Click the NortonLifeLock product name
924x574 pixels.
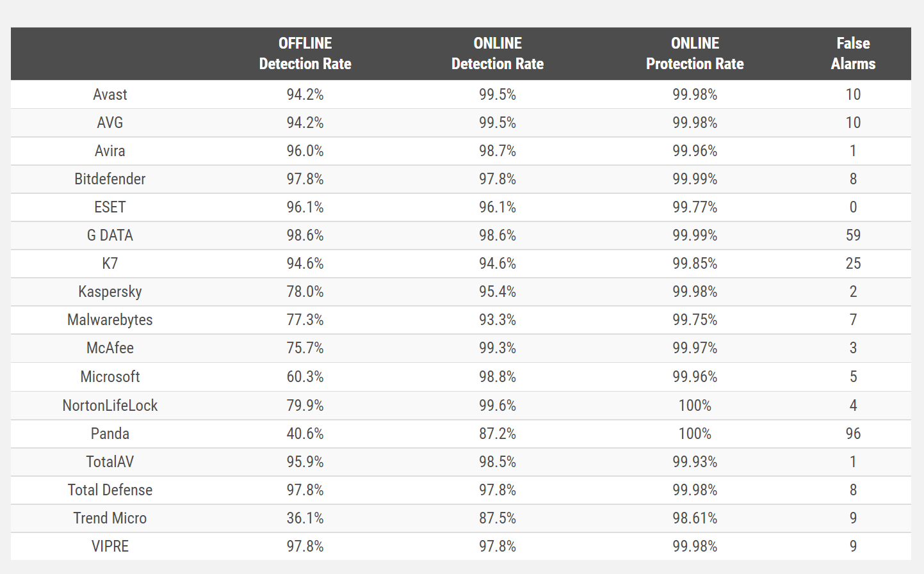coord(110,406)
